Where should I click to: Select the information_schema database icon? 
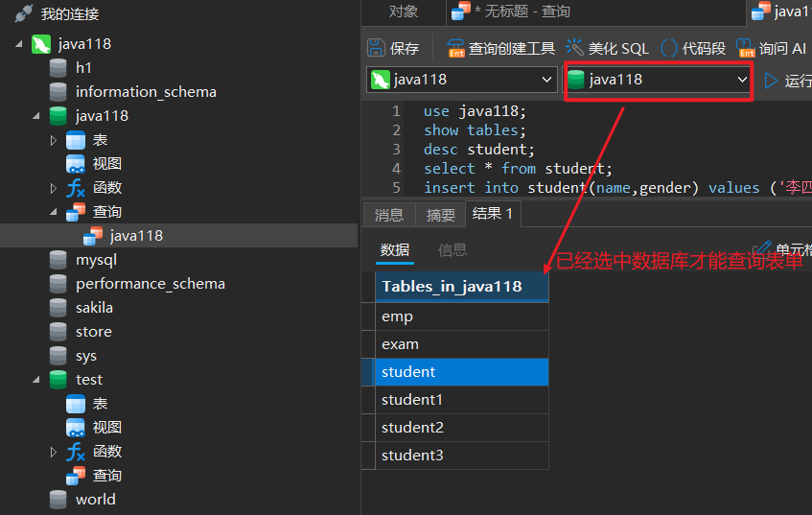pyautogui.click(x=58, y=92)
